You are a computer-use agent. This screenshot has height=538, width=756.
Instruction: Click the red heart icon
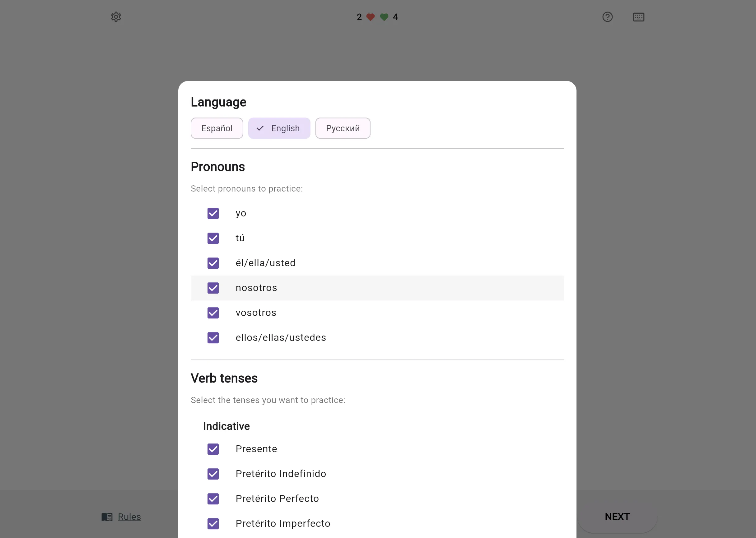371,17
